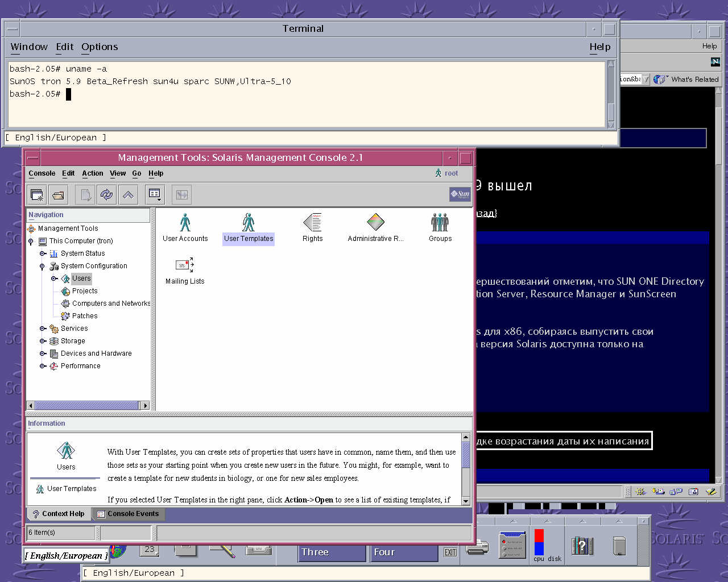Open the upward arrow above the Trash icon
The height and width of the screenshot is (582, 728).
click(x=619, y=521)
